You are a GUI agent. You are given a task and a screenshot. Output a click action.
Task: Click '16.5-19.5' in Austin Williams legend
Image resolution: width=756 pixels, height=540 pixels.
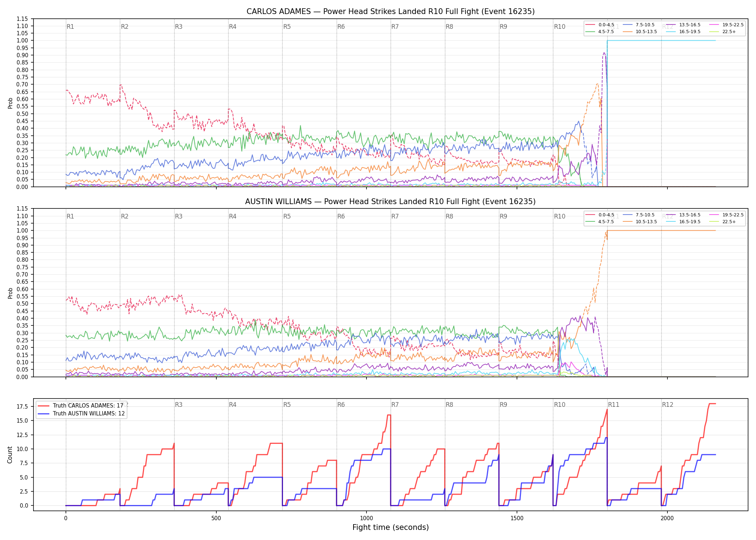pos(690,222)
